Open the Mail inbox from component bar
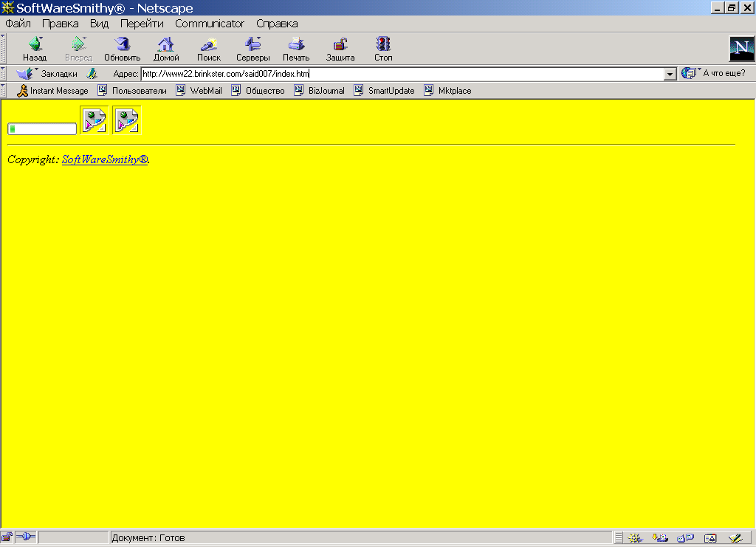Screen dimensions: 756x547 click(660, 538)
